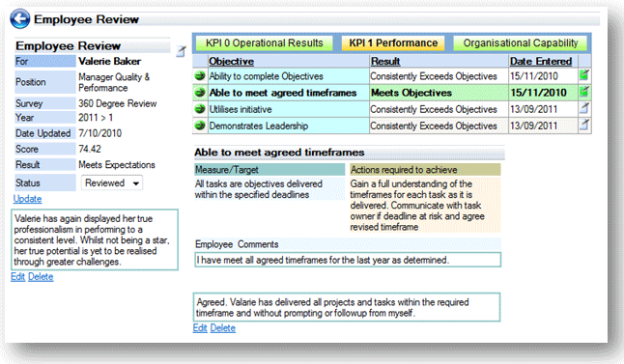Click the Survey value 360 Degree Review
This screenshot has height=364, width=624.
(x=118, y=103)
